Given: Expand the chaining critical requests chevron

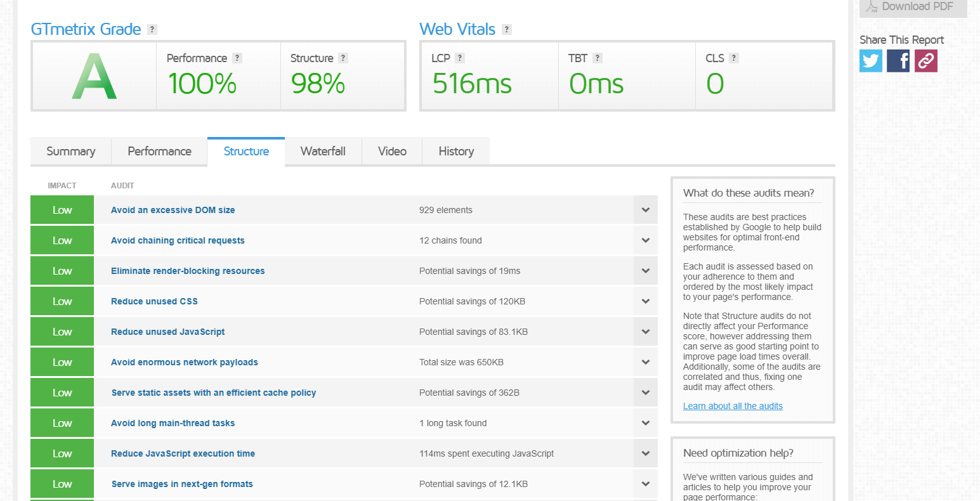Looking at the screenshot, I should tap(646, 240).
